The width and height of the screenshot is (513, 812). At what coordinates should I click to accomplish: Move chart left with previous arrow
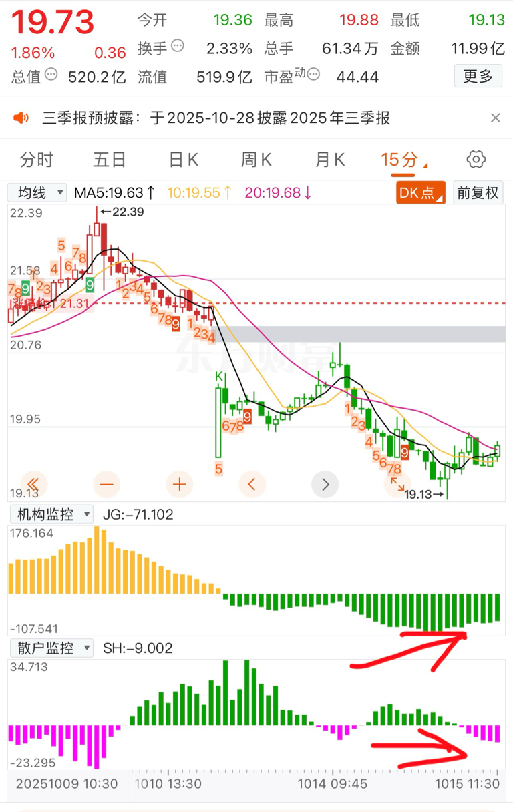coord(252,484)
